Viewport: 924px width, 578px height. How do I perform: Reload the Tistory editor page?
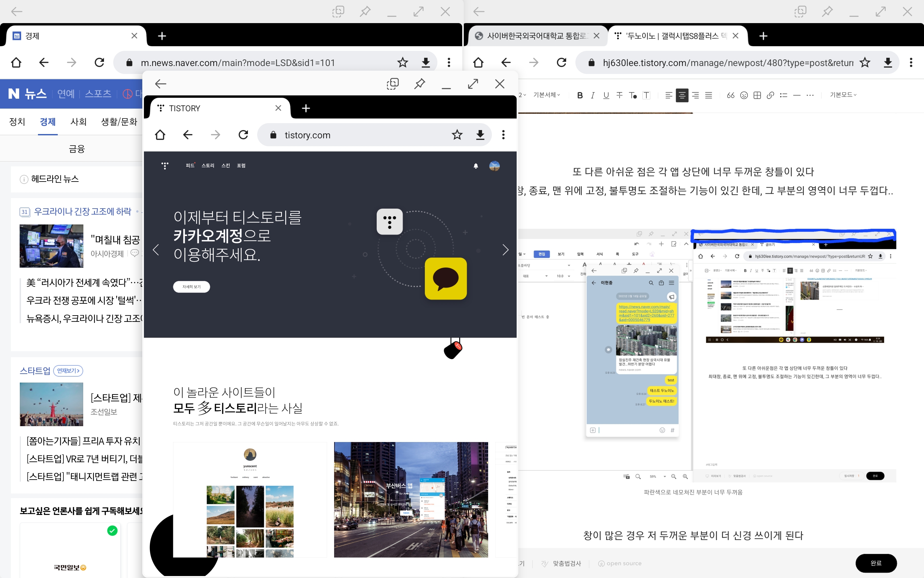pyautogui.click(x=561, y=62)
